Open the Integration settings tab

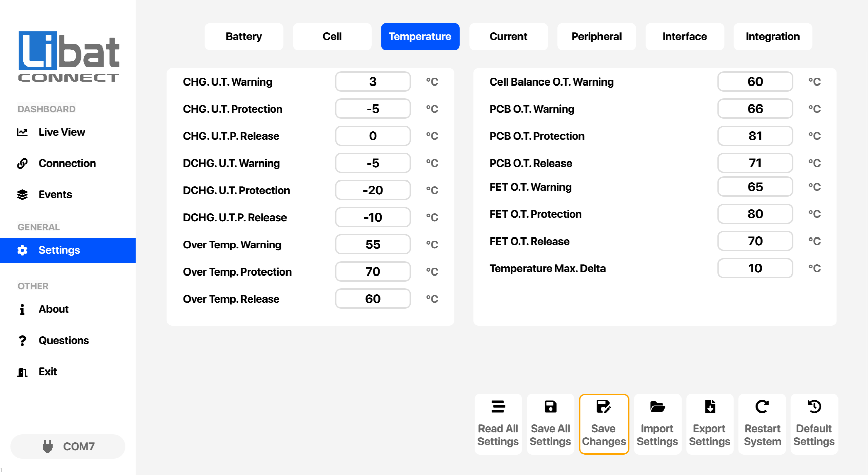[x=773, y=37]
